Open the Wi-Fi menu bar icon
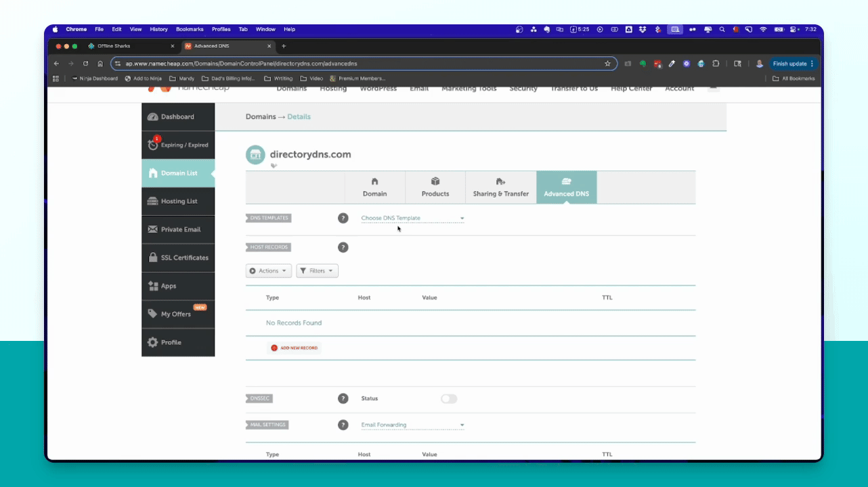Viewport: 868px width, 487px height. 763,30
